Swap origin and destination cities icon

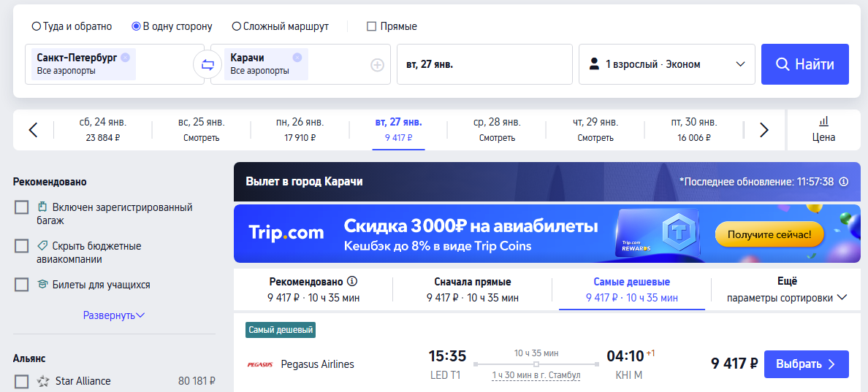[x=208, y=65]
